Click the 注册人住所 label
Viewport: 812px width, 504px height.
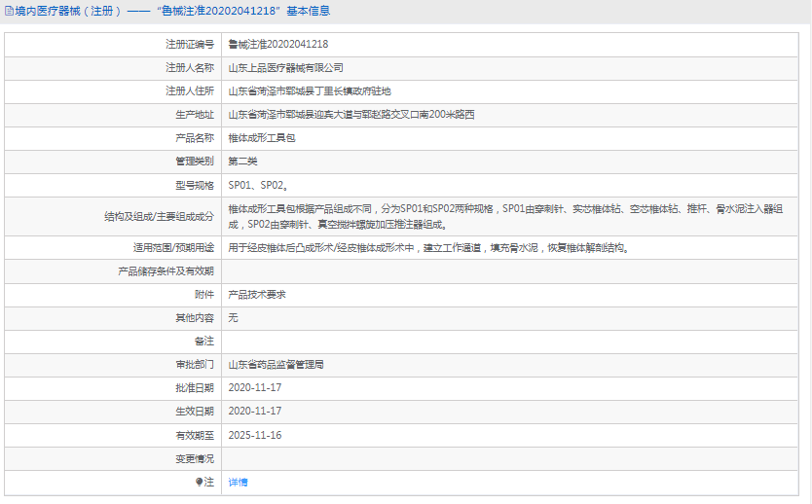(190, 91)
